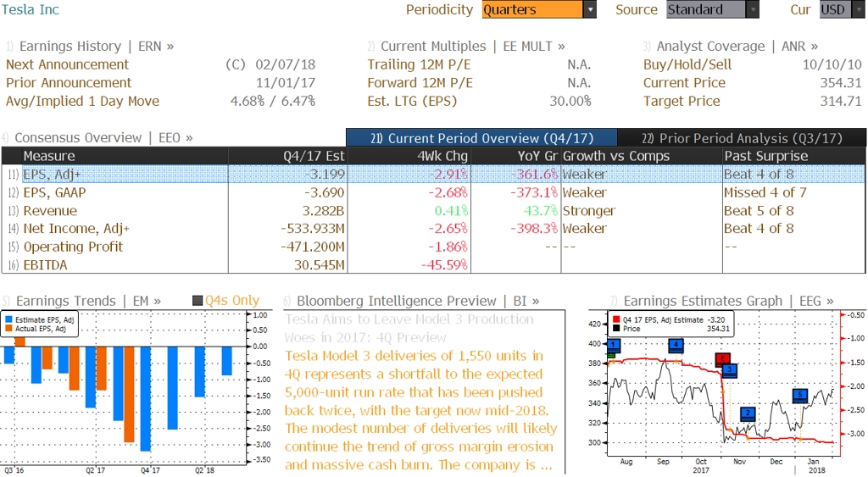
Task: Toggle the Q4s Only checkbox
Action: (197, 301)
